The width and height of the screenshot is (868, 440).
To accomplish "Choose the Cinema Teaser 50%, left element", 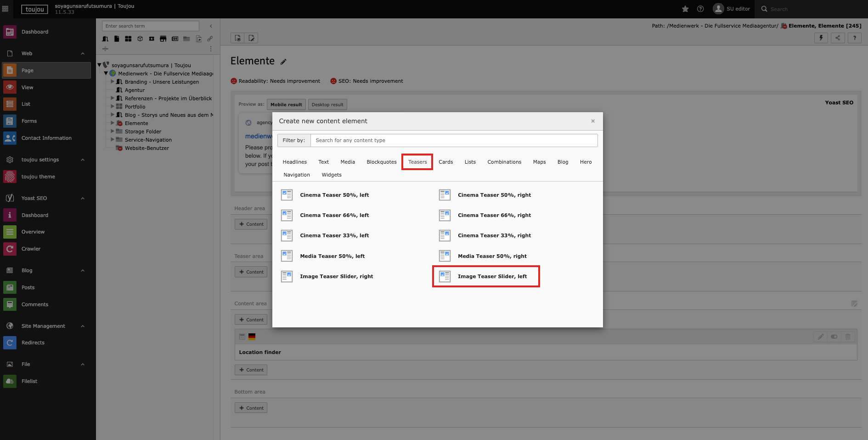I will point(334,195).
